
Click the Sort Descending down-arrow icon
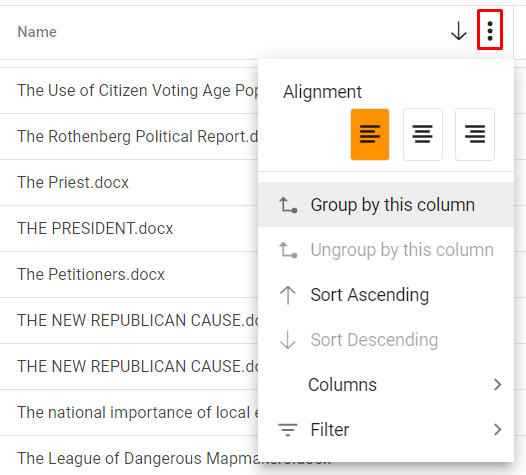(288, 340)
